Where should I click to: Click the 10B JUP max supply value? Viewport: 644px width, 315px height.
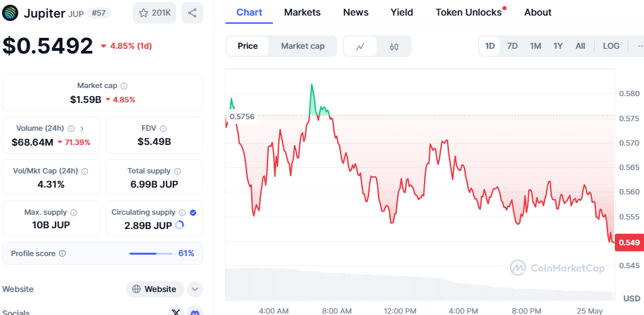click(51, 225)
